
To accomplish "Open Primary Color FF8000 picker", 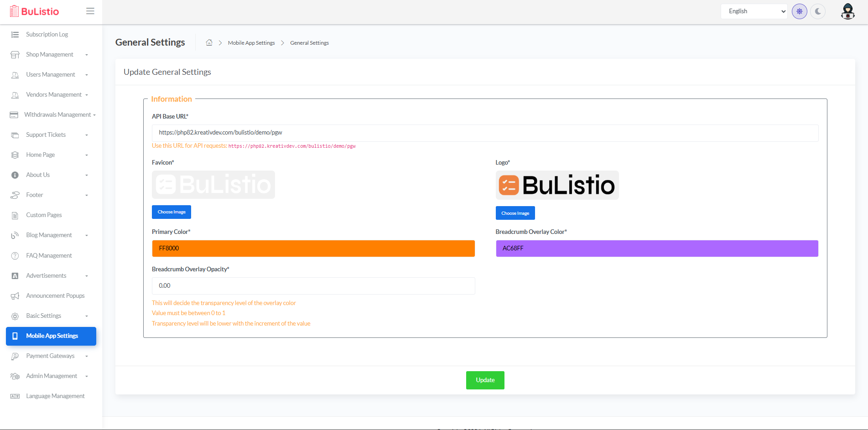I will (x=313, y=249).
